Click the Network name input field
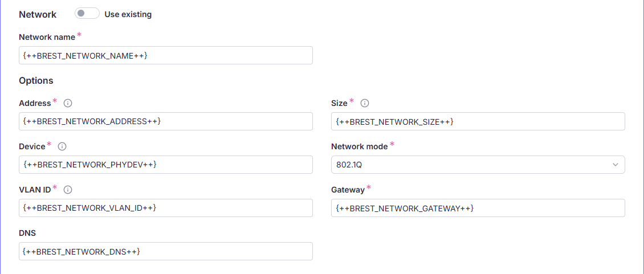The image size is (644, 274). (x=165, y=55)
